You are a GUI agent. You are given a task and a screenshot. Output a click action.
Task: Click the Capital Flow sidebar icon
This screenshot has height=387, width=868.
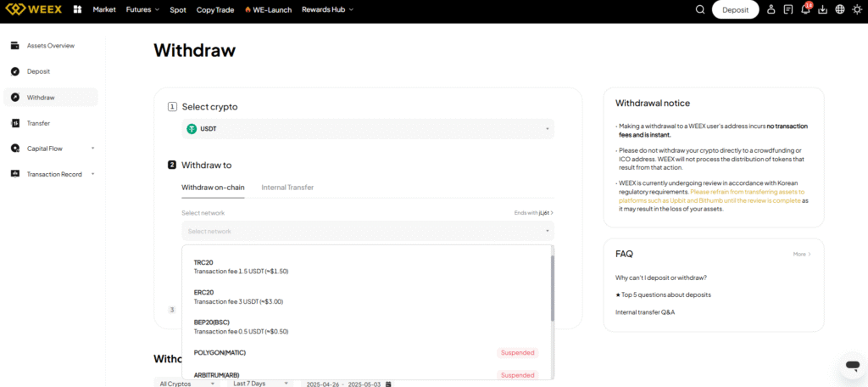15,149
